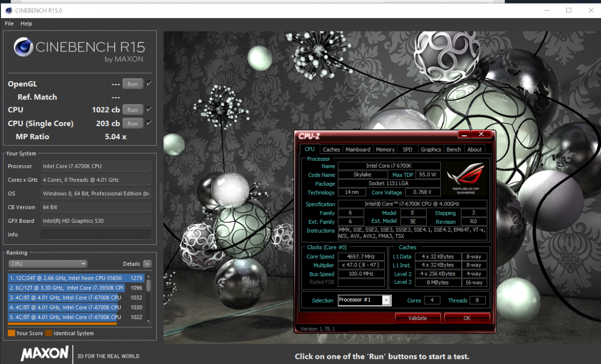The image size is (601, 364).
Task: Click the MAXON logo at the bottom
Action: click(45, 353)
